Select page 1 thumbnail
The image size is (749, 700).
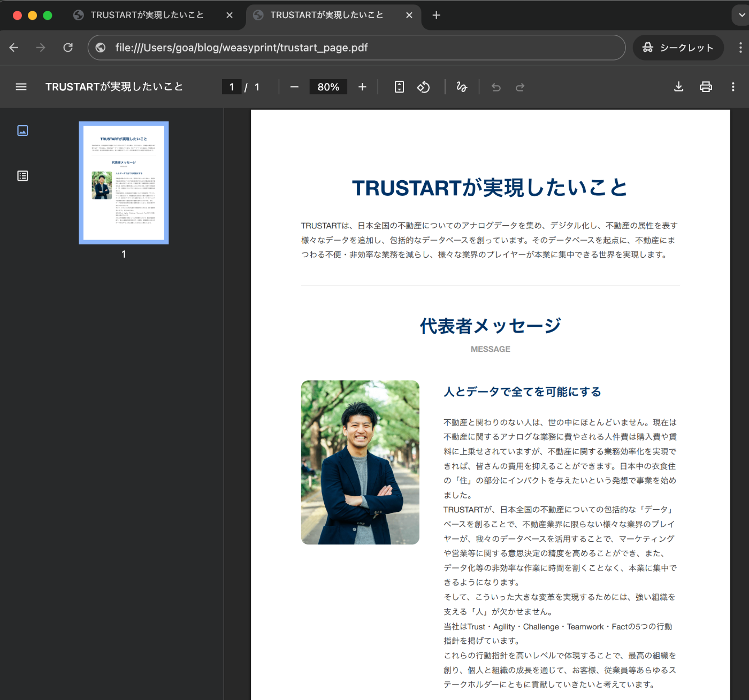[x=124, y=183]
